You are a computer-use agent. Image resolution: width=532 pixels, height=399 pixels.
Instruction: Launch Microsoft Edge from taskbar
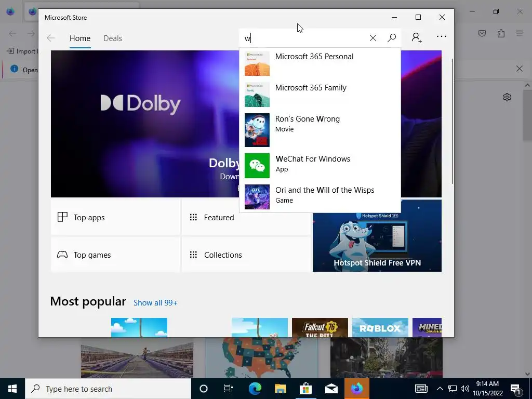pyautogui.click(x=255, y=389)
